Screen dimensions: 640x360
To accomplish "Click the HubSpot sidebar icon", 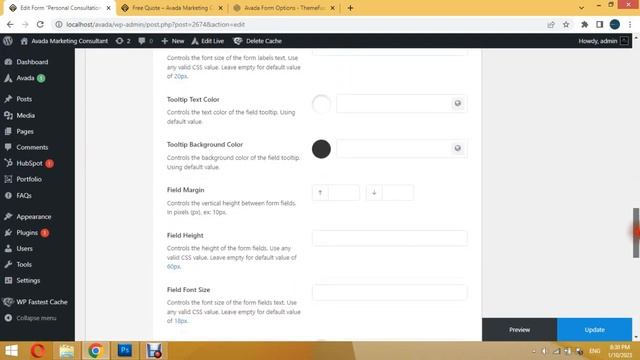I will 8,163.
